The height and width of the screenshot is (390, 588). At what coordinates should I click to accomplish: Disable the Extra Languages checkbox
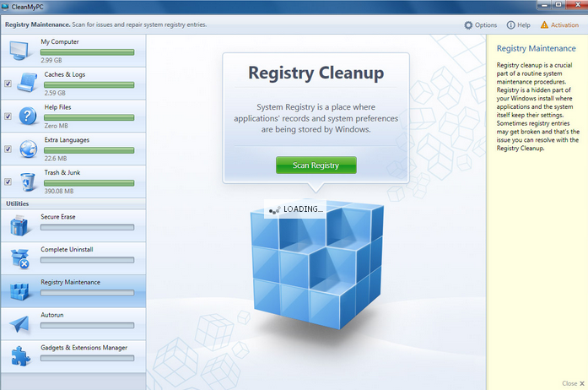point(8,149)
